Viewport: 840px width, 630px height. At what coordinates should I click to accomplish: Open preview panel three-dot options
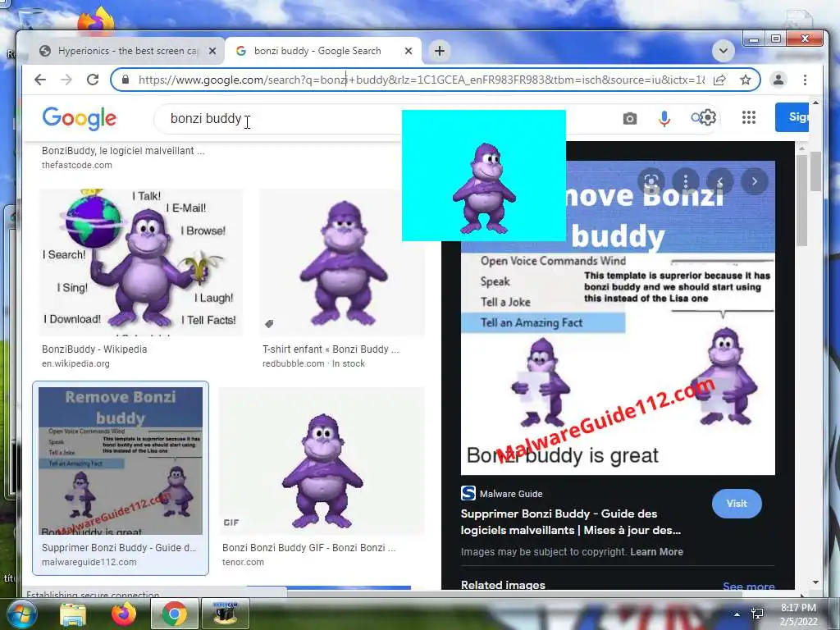pos(686,181)
